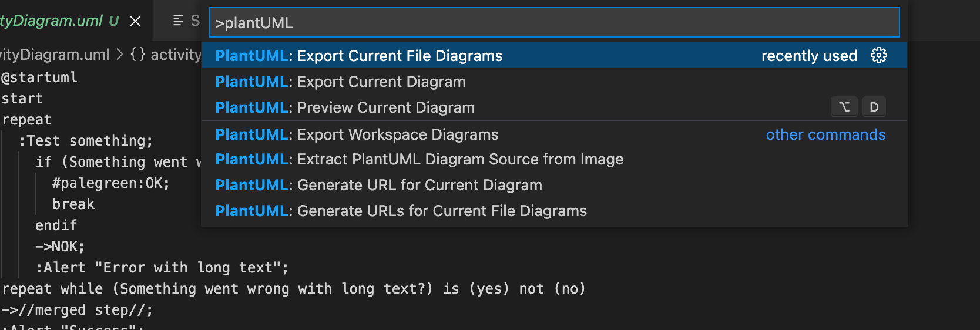Choose Generate URL for Current Diagram
Screen dimensions: 980x330
tap(378, 185)
